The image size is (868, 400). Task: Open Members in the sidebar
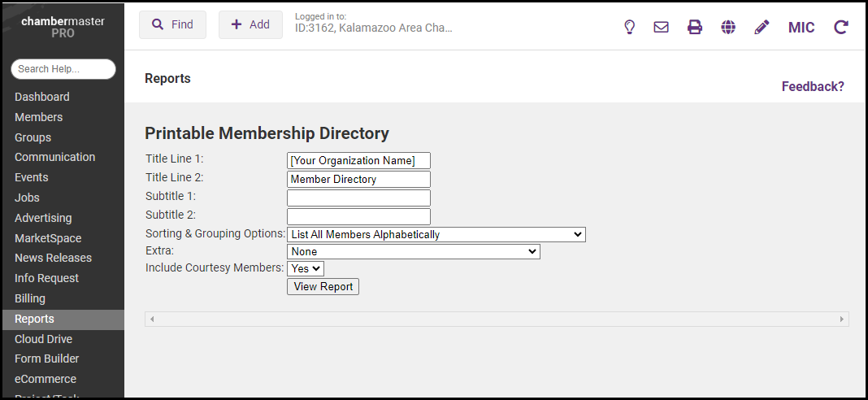(x=38, y=117)
